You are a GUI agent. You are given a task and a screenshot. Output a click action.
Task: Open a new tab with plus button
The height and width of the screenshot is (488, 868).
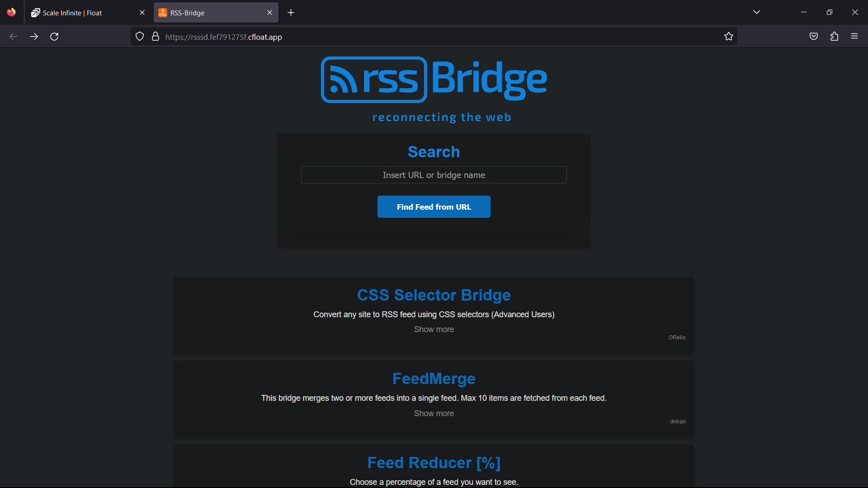tap(291, 13)
